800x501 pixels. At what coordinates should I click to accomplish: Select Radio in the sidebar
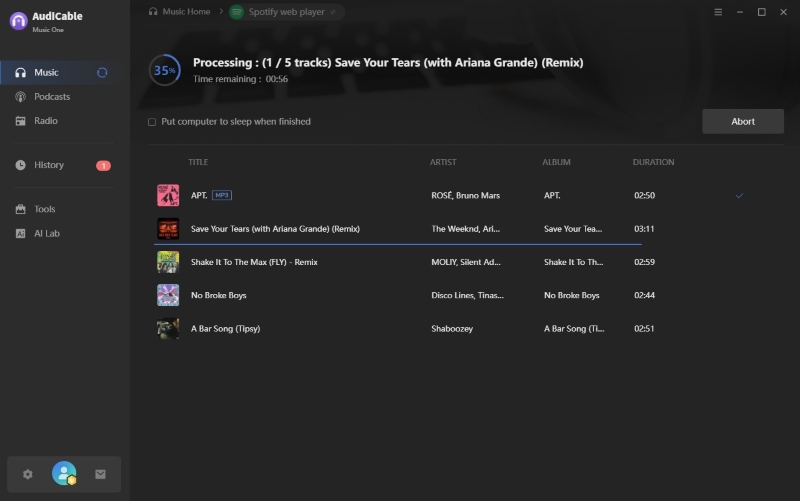46,121
